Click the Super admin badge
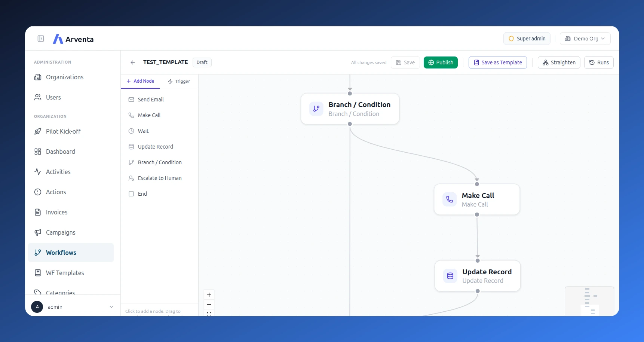The width and height of the screenshot is (644, 342). coord(527,39)
